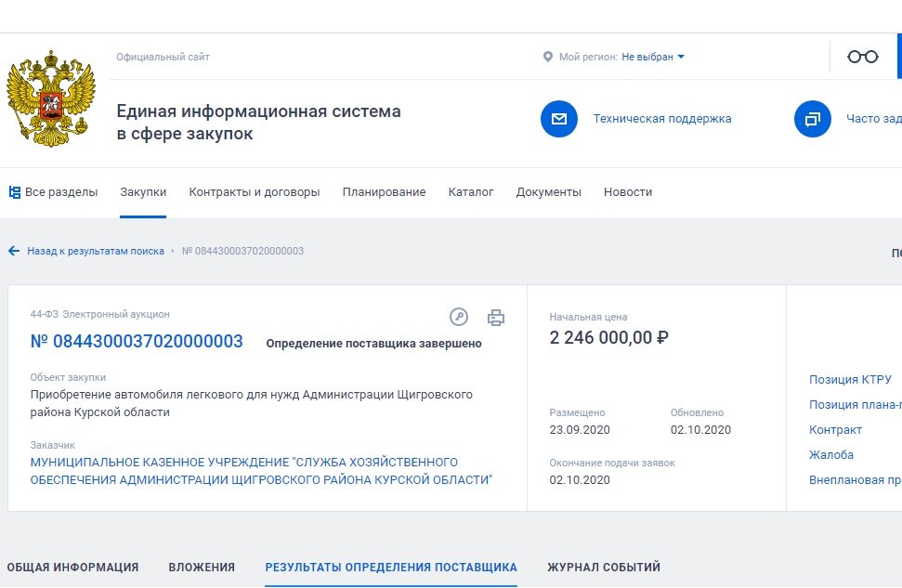Click the Обновлено date 02.10.2020
This screenshot has width=902, height=588.
pos(700,430)
